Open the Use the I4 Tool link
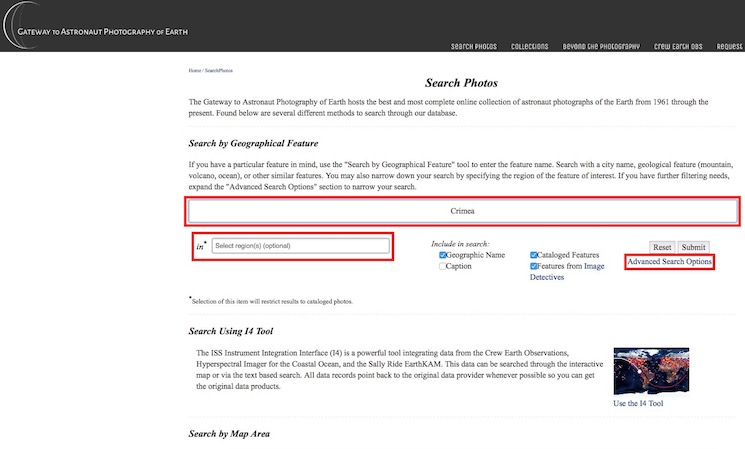Screen dimensions: 745x449 pyautogui.click(x=638, y=403)
